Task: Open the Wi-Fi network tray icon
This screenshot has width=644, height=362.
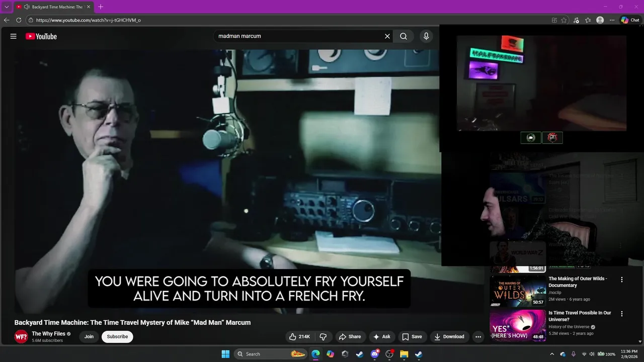Action: pyautogui.click(x=584, y=354)
